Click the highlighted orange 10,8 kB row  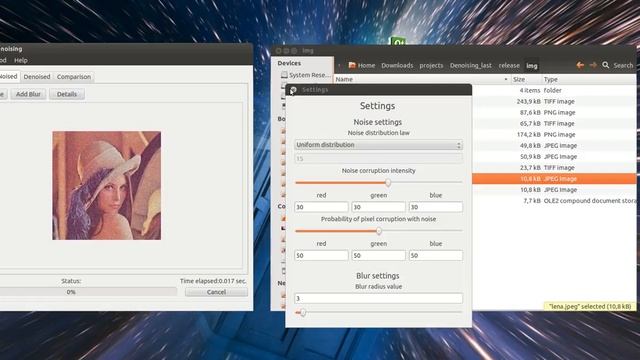click(554, 178)
